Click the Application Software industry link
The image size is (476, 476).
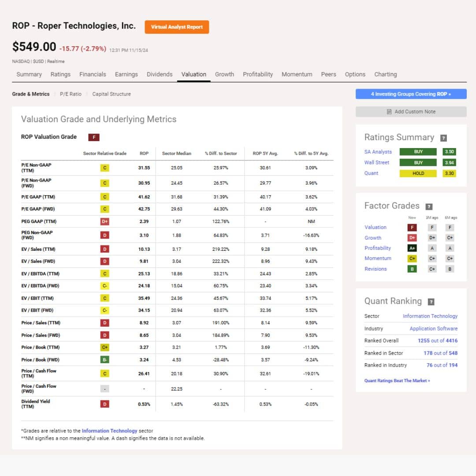pos(434,328)
